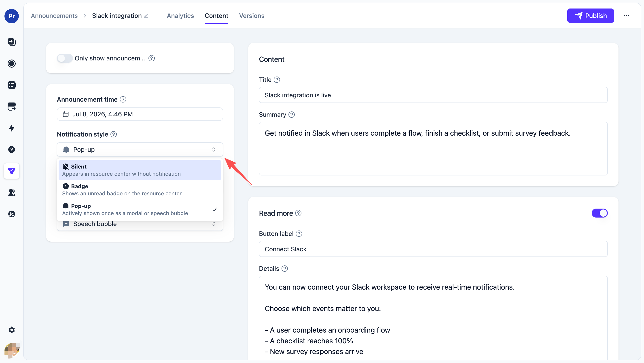Open the Announcement time date picker

pos(140,114)
